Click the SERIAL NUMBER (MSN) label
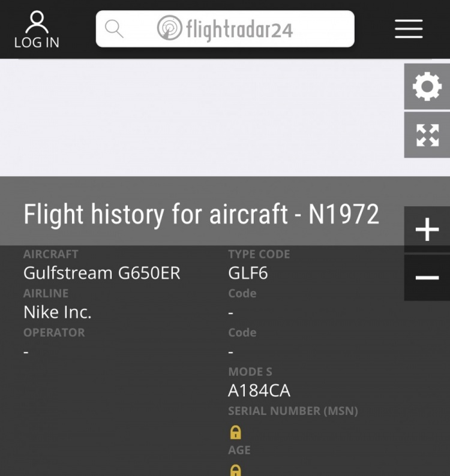Viewport: 450px width, 476px height. (292, 411)
